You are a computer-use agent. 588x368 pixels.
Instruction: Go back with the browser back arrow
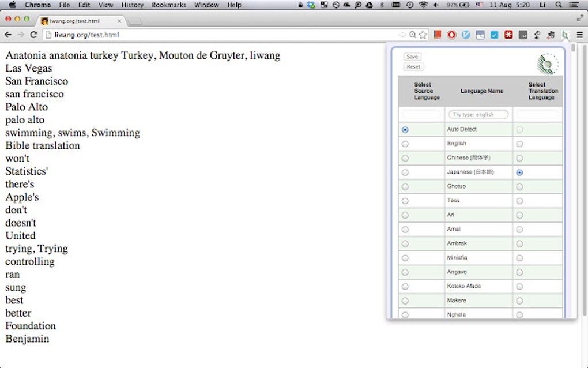click(x=8, y=35)
